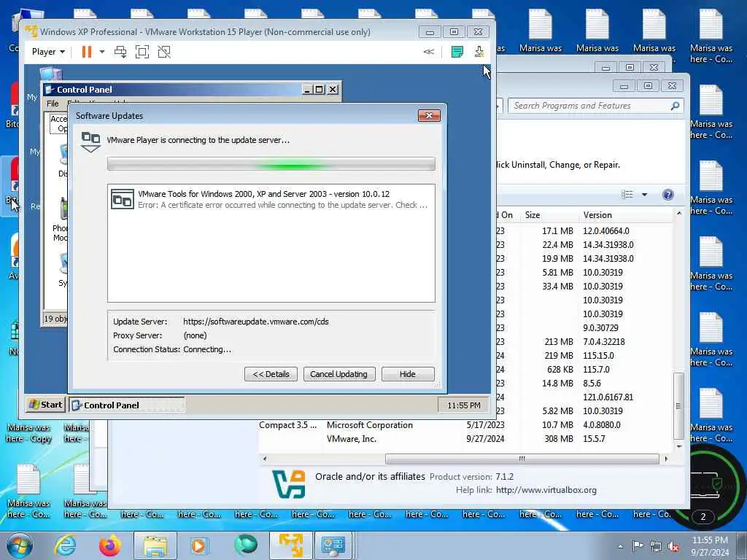
Task: Open Windows Explorer from the taskbar
Action: click(x=155, y=545)
